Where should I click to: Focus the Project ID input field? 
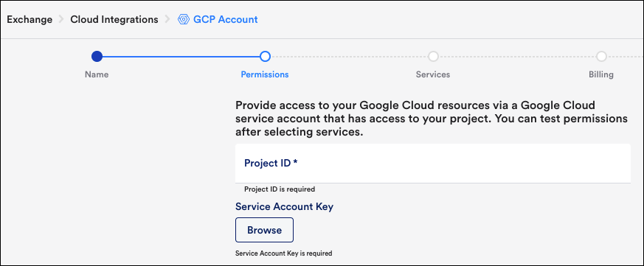point(433,163)
